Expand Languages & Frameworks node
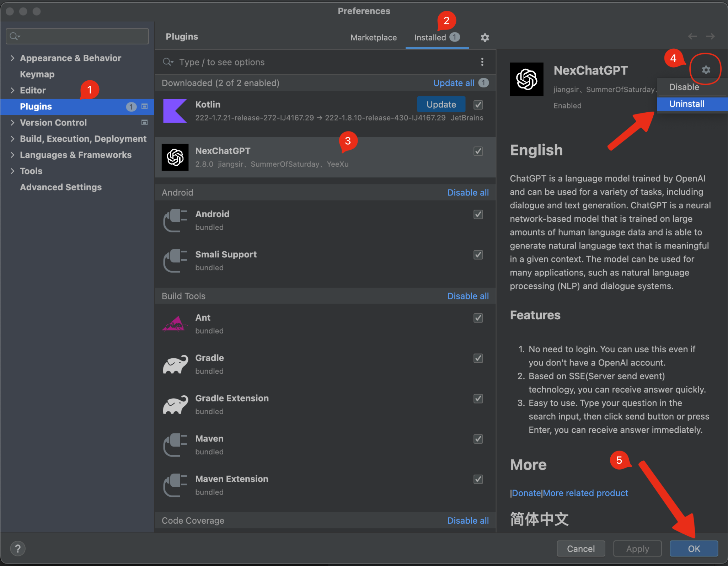Image resolution: width=728 pixels, height=566 pixels. (12, 155)
